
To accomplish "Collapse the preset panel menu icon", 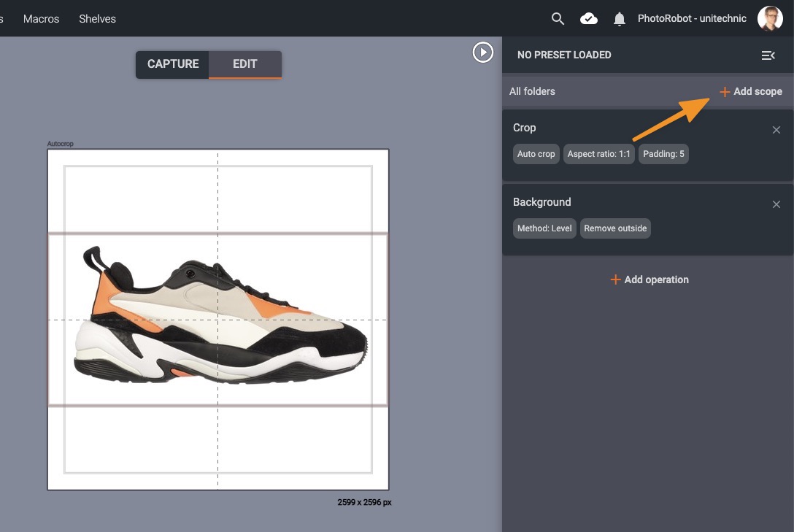I will coord(768,55).
